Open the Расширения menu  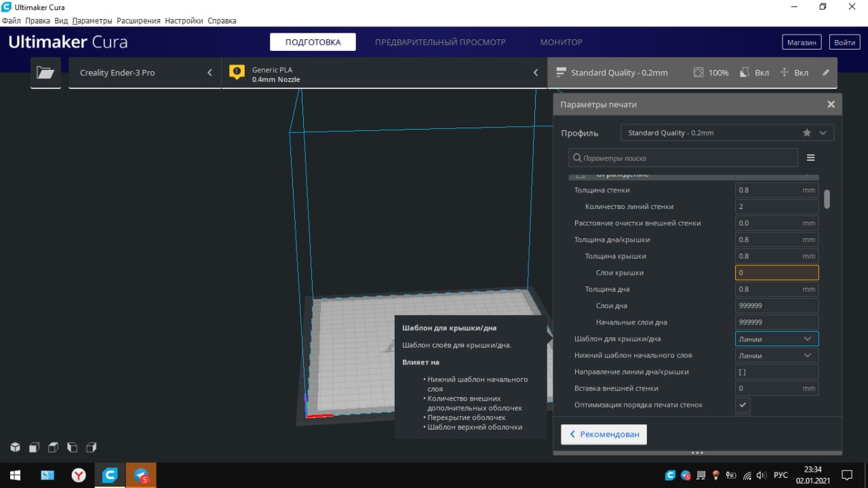coord(139,21)
